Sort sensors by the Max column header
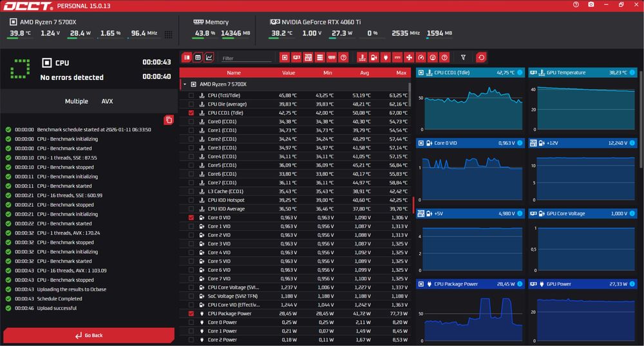Image resolution: width=644 pixels, height=346 pixels. coord(401,73)
